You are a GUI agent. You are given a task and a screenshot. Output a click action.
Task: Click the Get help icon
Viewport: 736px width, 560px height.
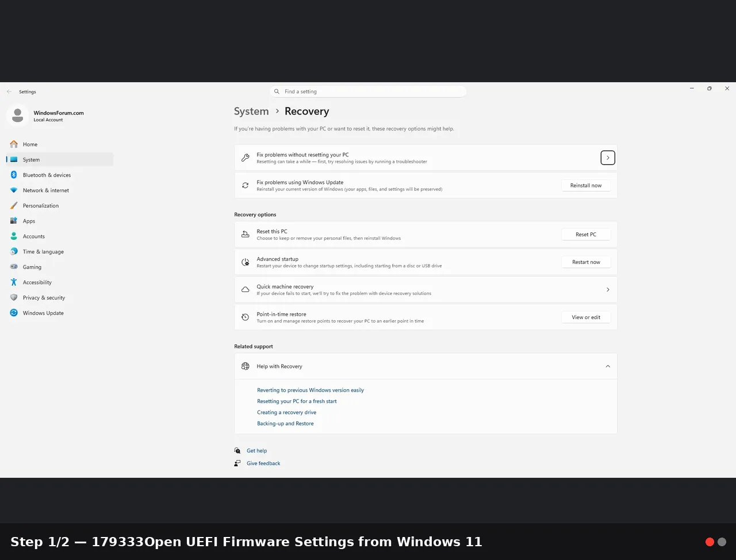[237, 451]
